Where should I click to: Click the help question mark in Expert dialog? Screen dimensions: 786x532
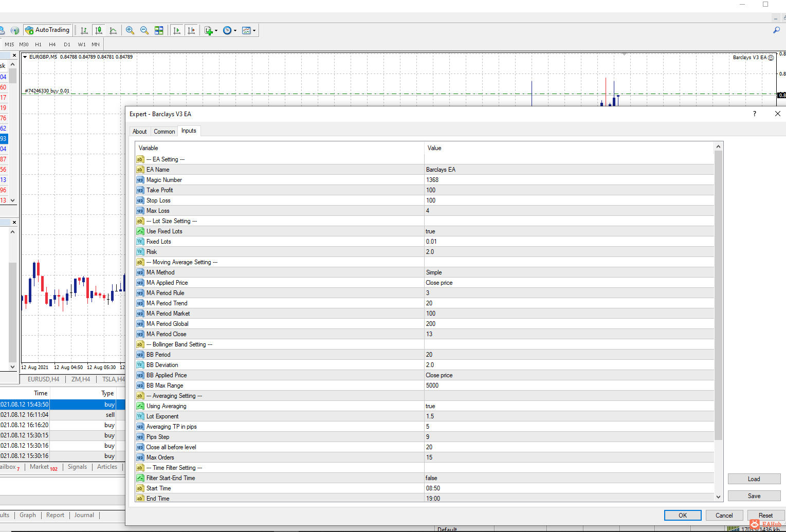(755, 114)
